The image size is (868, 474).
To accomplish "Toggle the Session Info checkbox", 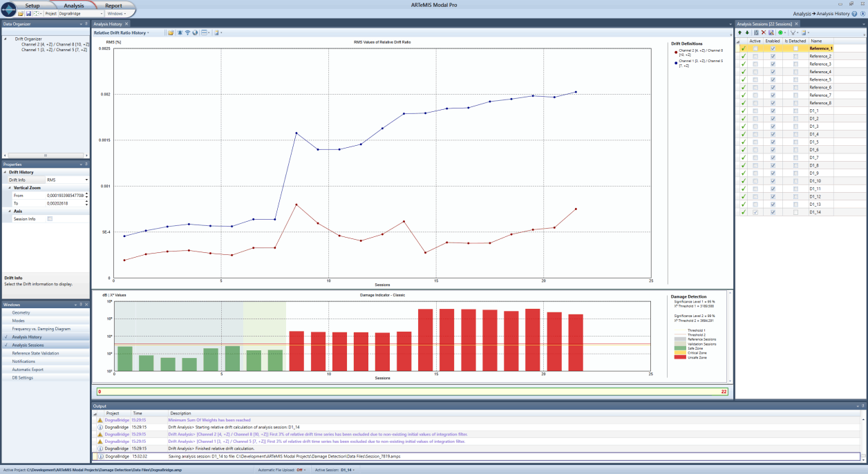I will (x=50, y=219).
